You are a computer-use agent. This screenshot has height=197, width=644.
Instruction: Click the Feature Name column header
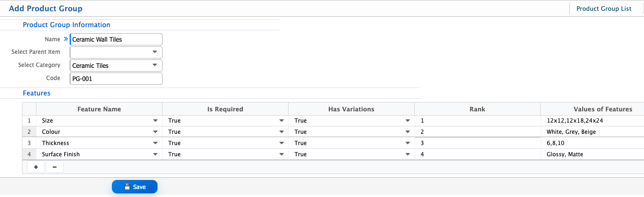coord(99,109)
